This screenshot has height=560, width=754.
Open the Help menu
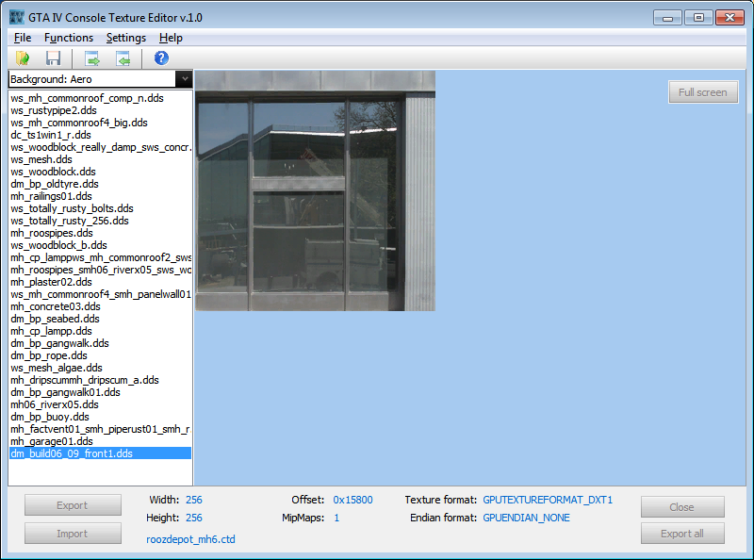(x=171, y=38)
